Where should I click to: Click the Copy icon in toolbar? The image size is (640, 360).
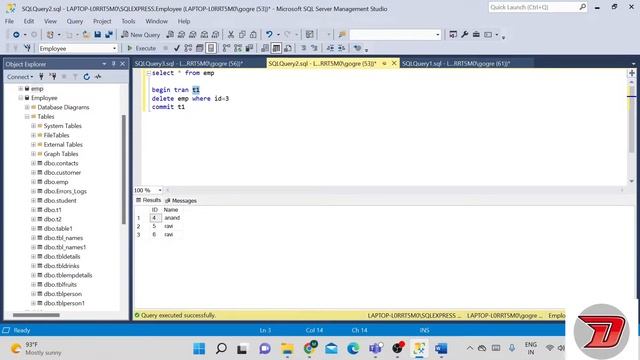point(242,35)
